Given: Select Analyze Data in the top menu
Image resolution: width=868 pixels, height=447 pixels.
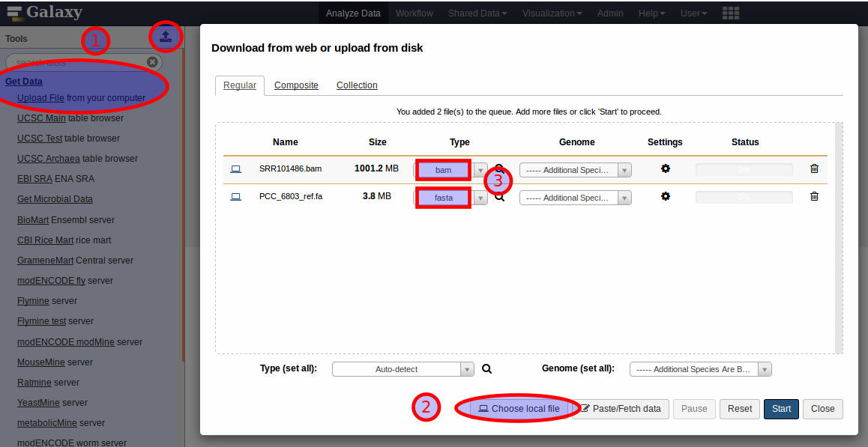Looking at the screenshot, I should (353, 13).
